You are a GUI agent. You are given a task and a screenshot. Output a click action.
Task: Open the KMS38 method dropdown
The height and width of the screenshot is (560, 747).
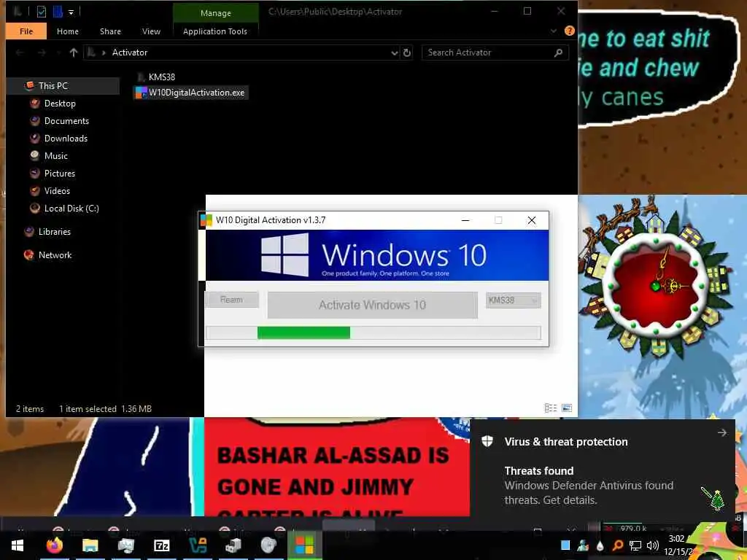coord(513,300)
